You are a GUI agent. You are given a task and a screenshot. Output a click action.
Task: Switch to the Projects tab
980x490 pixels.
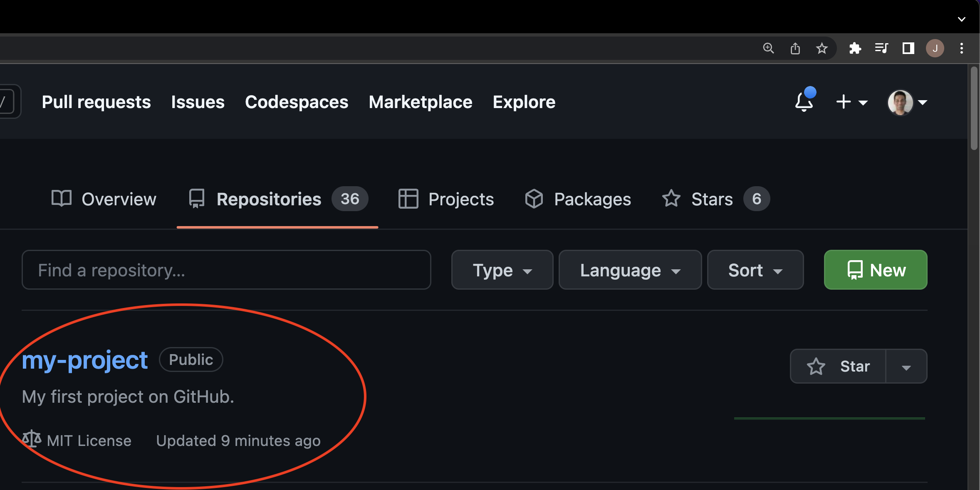coord(446,199)
